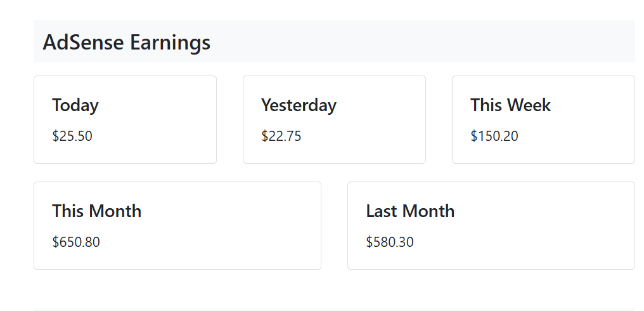Screen dimensions: 644x311
Task: Select the Last Month card title
Action: 410,211
